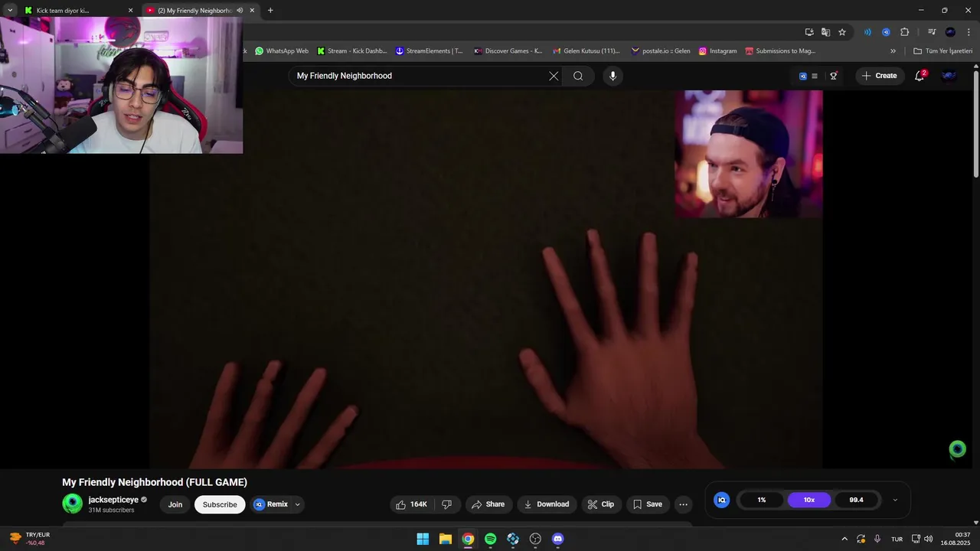Open the TRY/EUR taskbar widget
Image resolution: width=980 pixels, height=551 pixels.
(31, 539)
